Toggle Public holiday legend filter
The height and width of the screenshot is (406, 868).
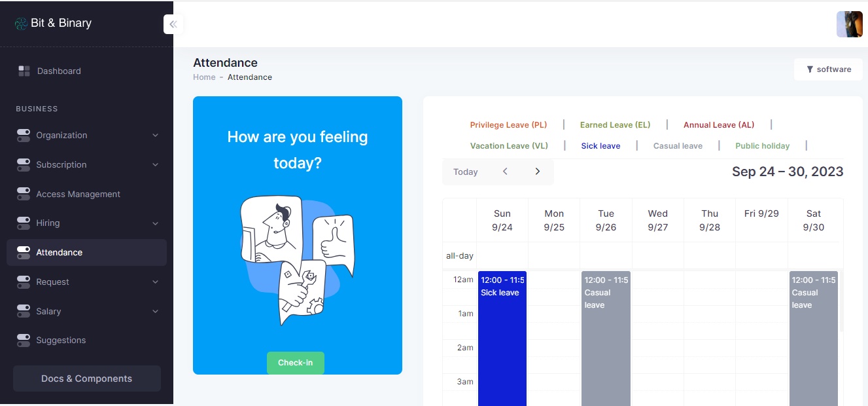762,146
